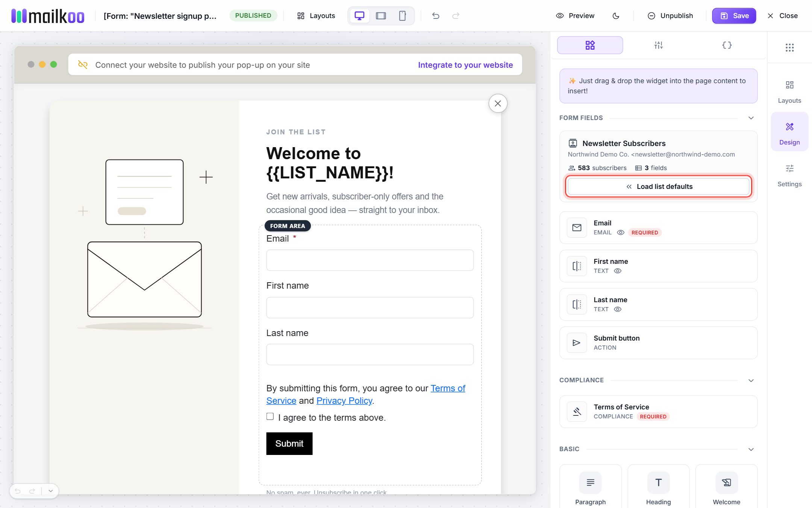Open the sliders settings tab
Screen dimensions: 812x508
(658, 45)
